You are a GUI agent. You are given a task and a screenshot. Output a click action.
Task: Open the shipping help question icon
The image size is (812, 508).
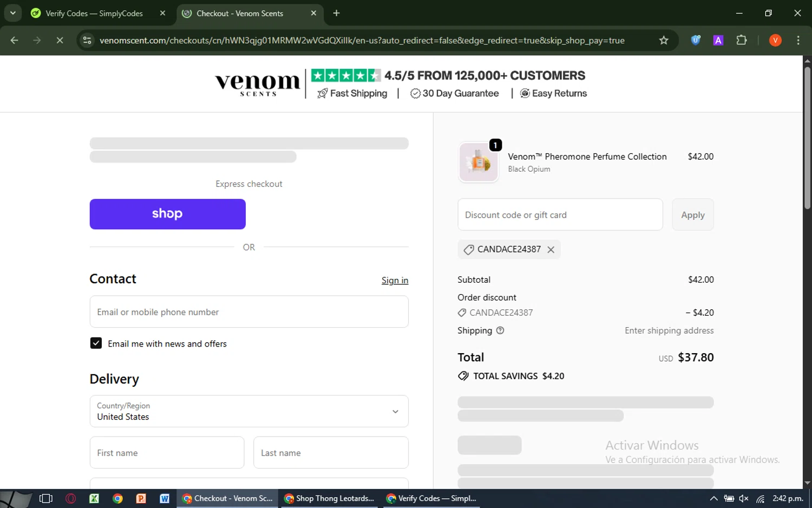point(500,330)
